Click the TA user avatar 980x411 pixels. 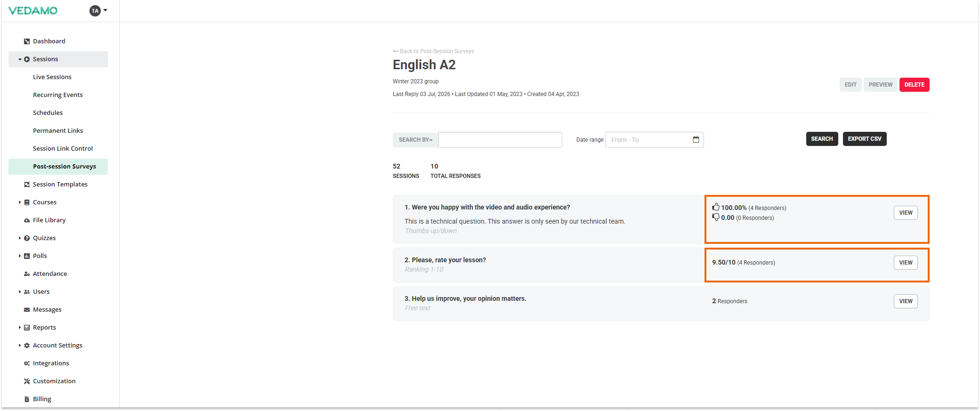(x=95, y=11)
